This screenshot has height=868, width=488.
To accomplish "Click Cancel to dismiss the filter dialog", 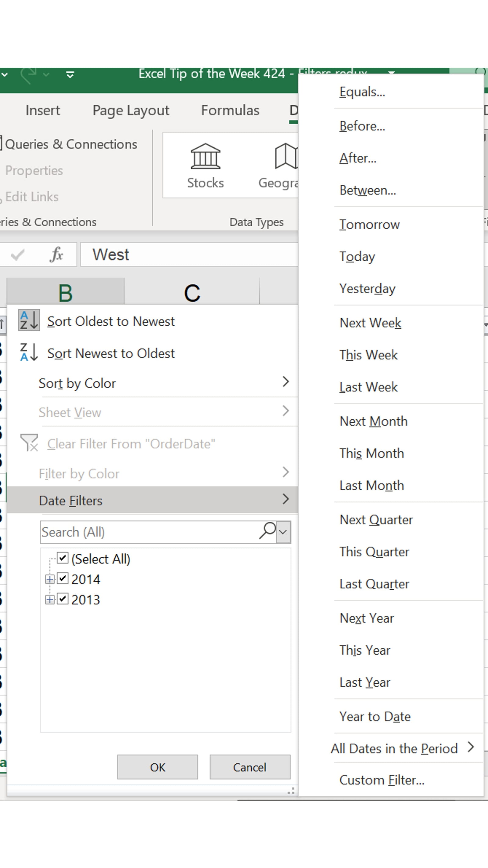I will (249, 767).
